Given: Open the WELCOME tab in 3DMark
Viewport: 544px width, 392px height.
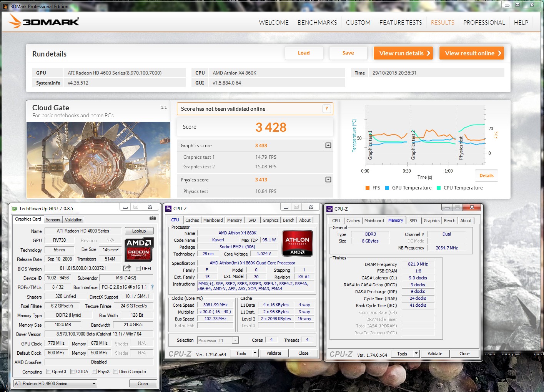Looking at the screenshot, I should (x=274, y=23).
